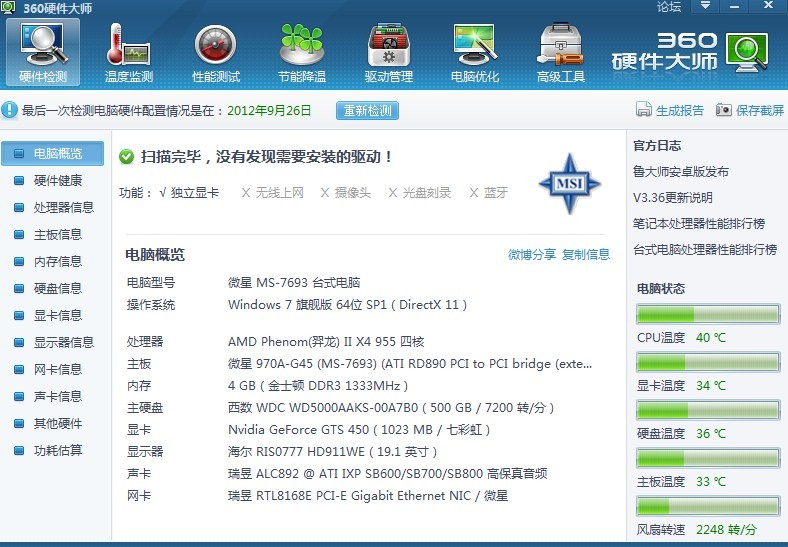Select 内存信息 in the sidebar
The image size is (788, 547).
point(53,261)
